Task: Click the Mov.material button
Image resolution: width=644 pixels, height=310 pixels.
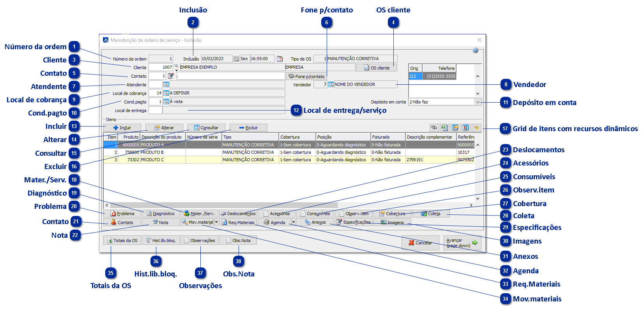Action: (x=197, y=222)
